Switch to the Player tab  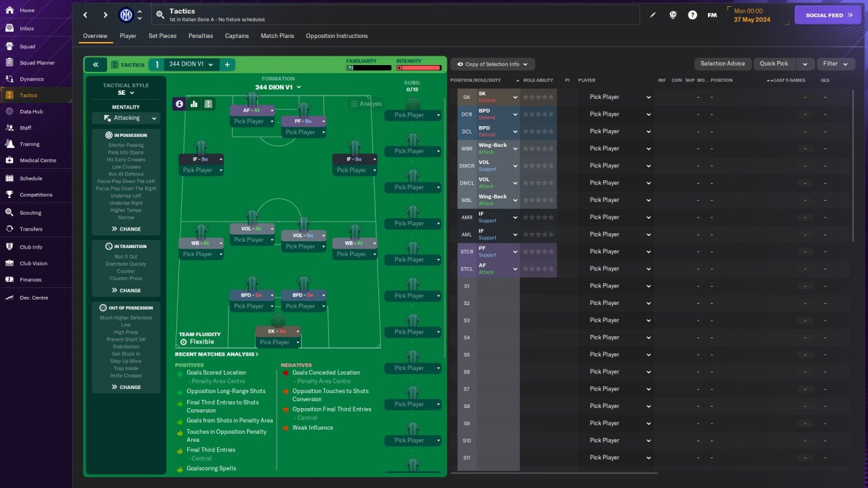128,36
